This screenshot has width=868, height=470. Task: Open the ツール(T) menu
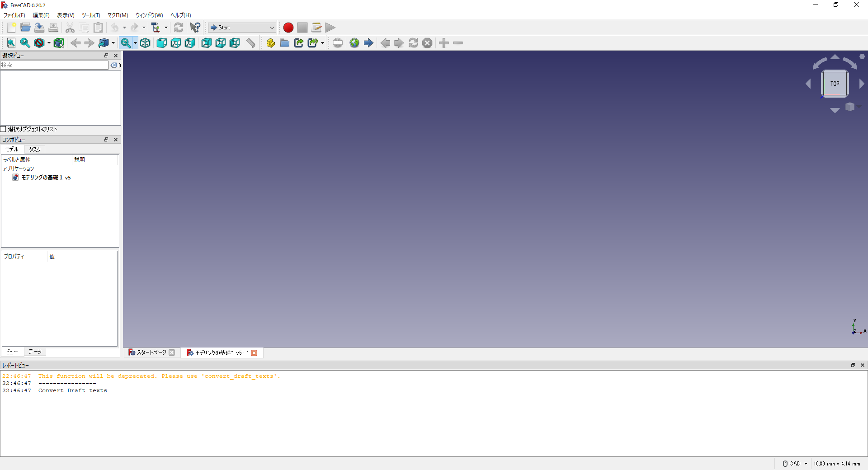[x=91, y=15]
